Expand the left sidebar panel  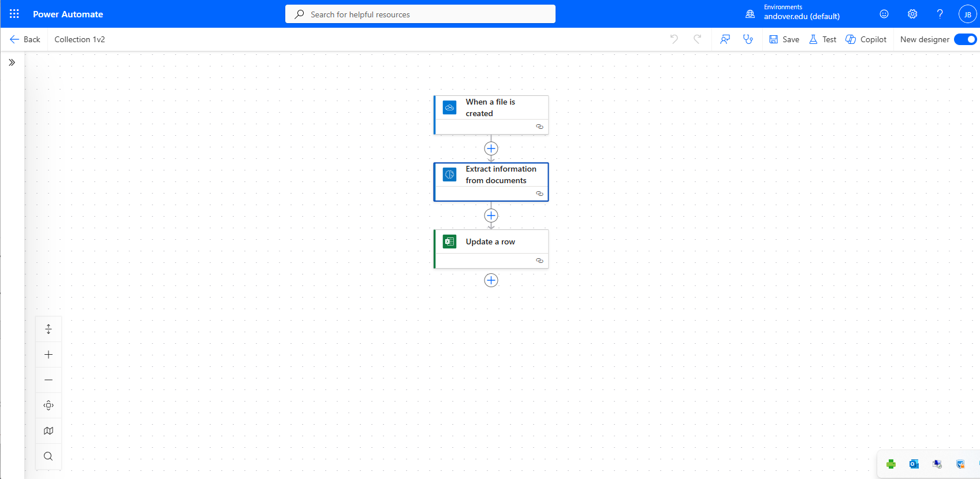pos(12,62)
